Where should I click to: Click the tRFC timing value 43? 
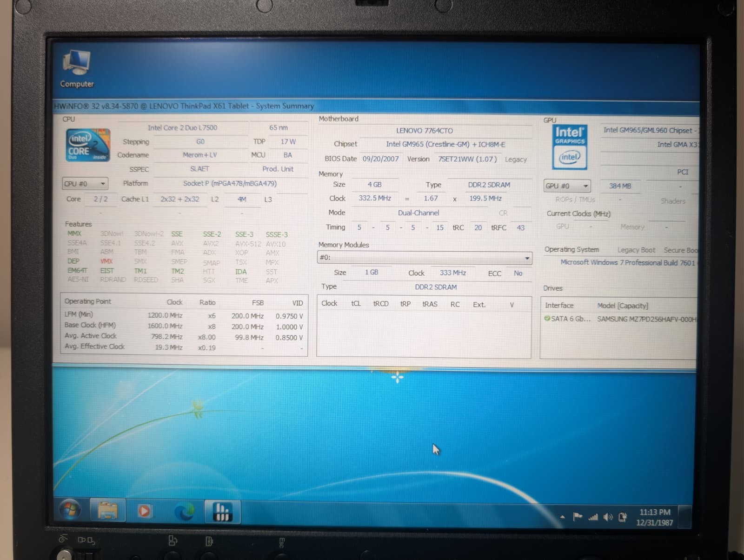[521, 228]
